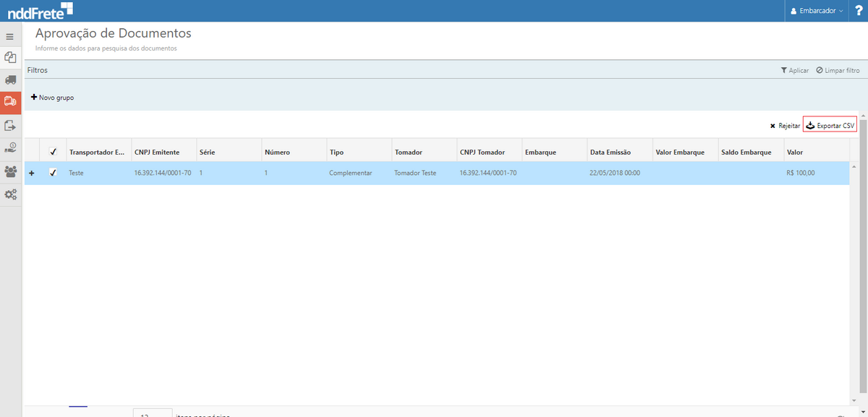
Task: Apply filters with the Aplicar button
Action: click(794, 71)
